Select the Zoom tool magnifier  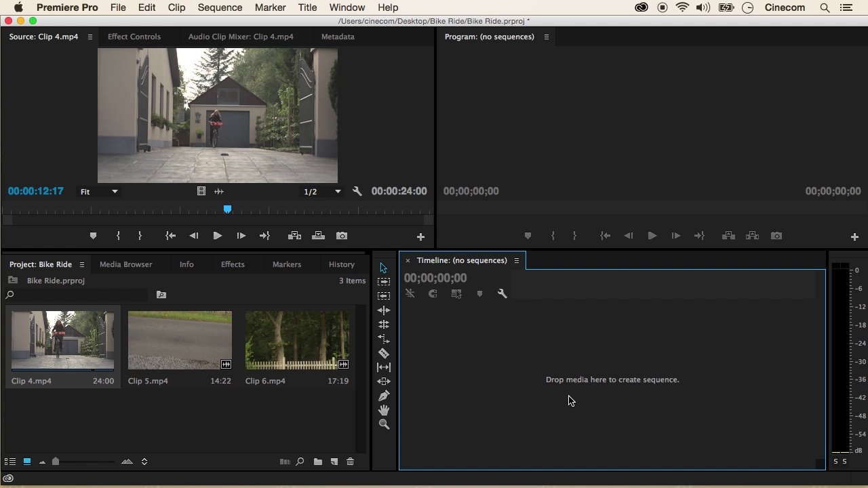click(384, 424)
